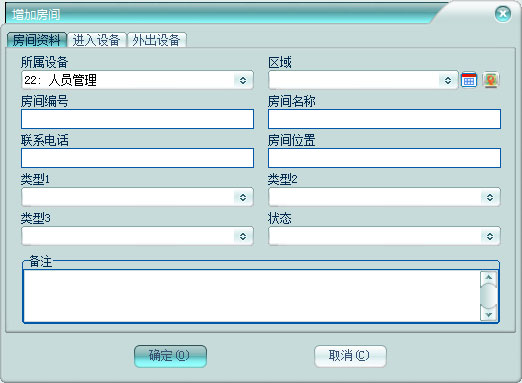Focus the 房间编号 input field
The height and width of the screenshot is (383, 522).
[x=137, y=119]
